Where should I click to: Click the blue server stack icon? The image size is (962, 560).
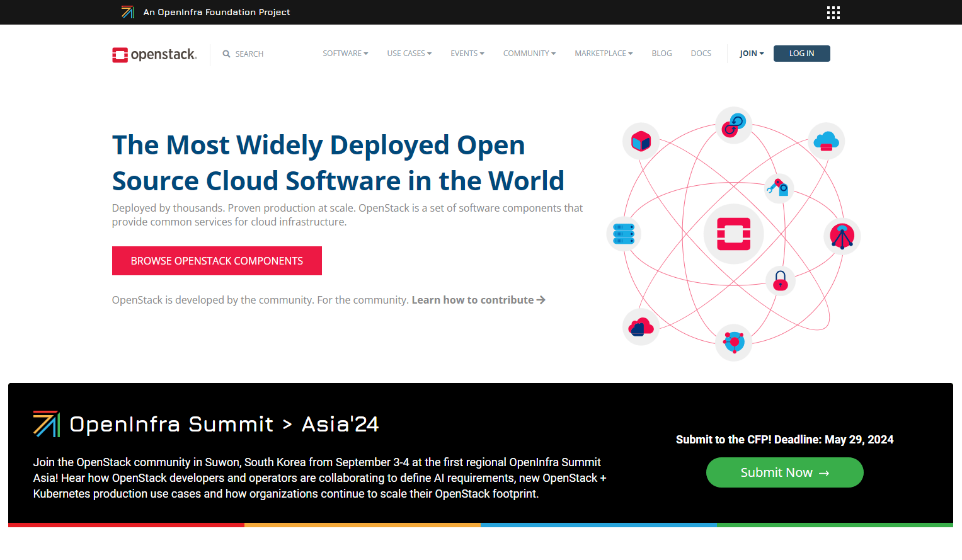624,234
